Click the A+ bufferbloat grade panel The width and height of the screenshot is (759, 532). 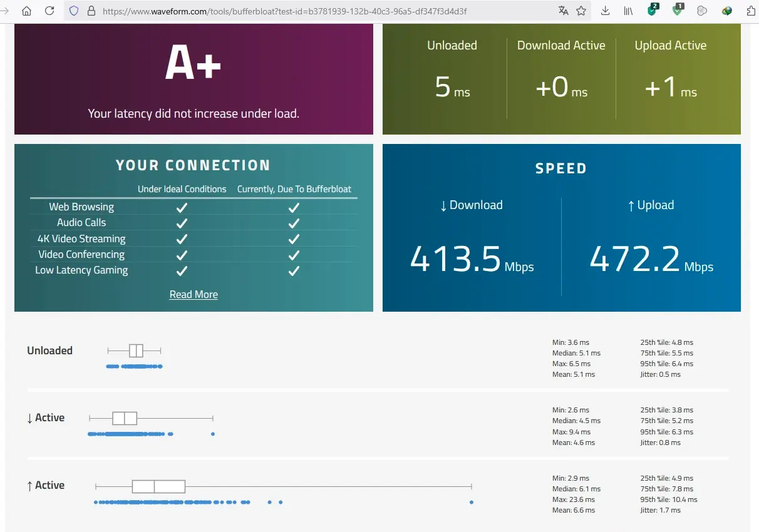coord(194,79)
